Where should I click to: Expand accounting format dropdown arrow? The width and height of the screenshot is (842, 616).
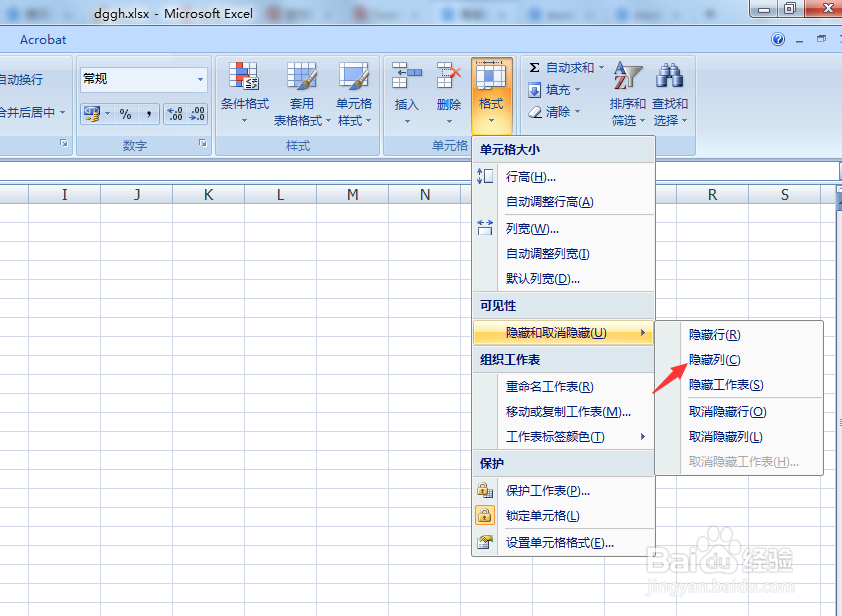click(x=107, y=114)
